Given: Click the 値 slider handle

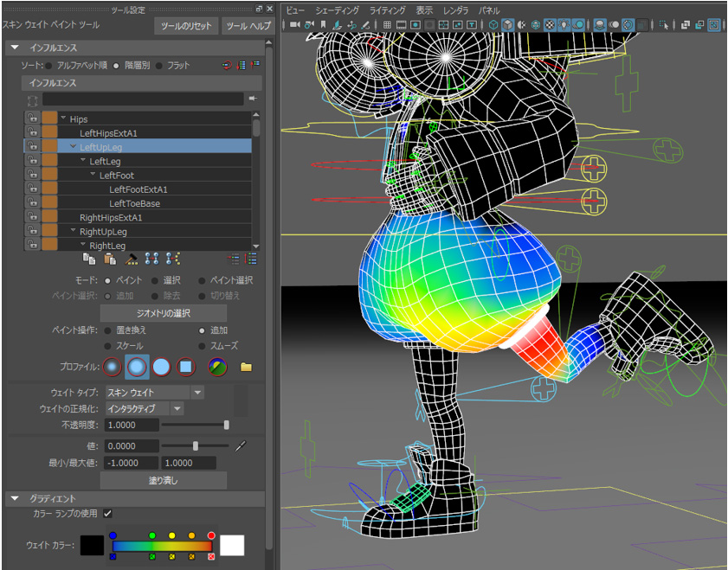Looking at the screenshot, I should (196, 446).
